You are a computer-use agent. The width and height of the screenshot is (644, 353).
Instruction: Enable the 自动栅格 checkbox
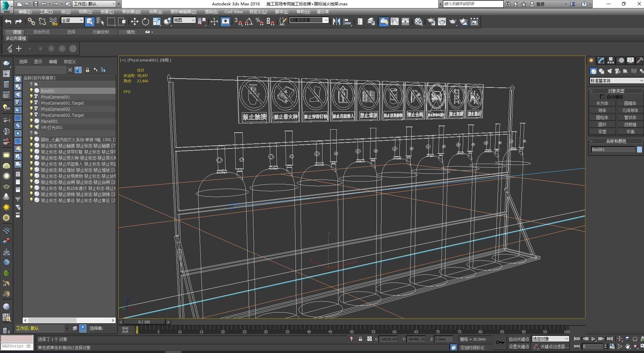[602, 97]
